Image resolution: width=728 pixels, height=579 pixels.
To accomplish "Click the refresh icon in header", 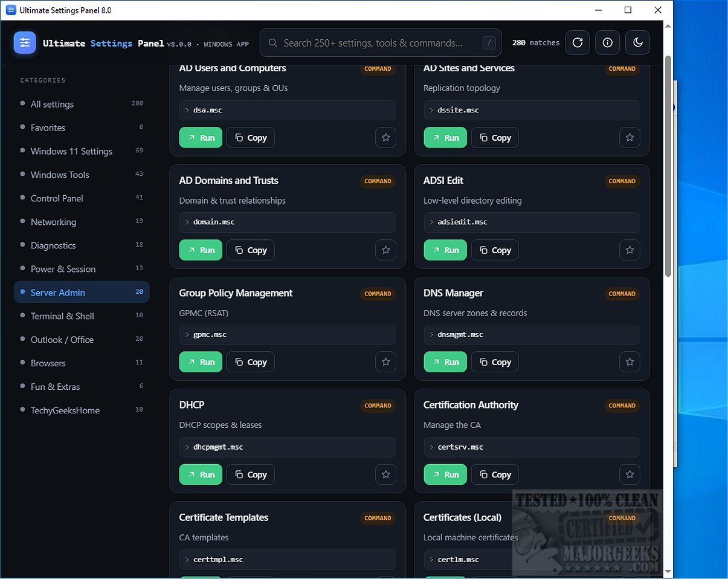I will click(577, 43).
